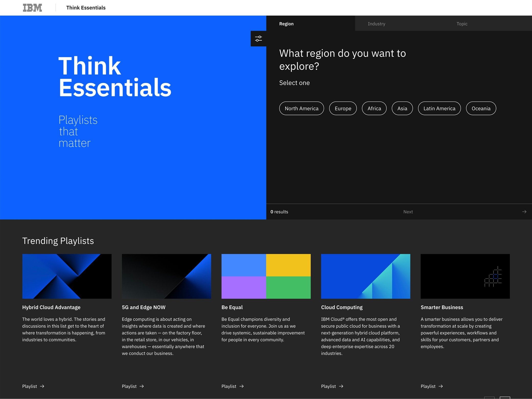Choose the Africa region pill
Image resolution: width=532 pixels, height=399 pixels.
[x=374, y=108]
